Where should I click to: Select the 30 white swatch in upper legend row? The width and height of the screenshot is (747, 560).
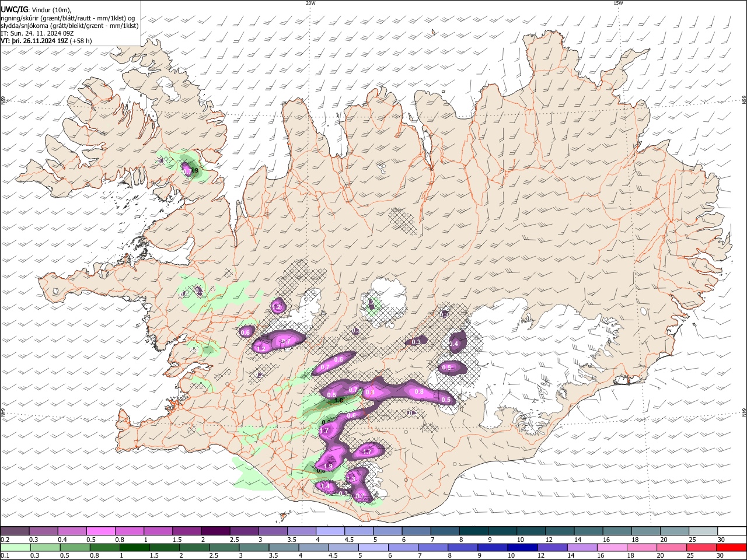pos(732,531)
